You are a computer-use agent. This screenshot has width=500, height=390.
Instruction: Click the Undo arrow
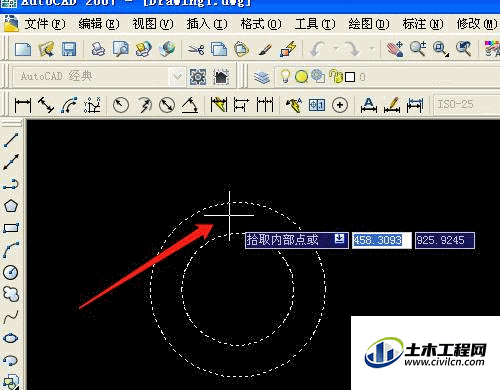(317, 49)
